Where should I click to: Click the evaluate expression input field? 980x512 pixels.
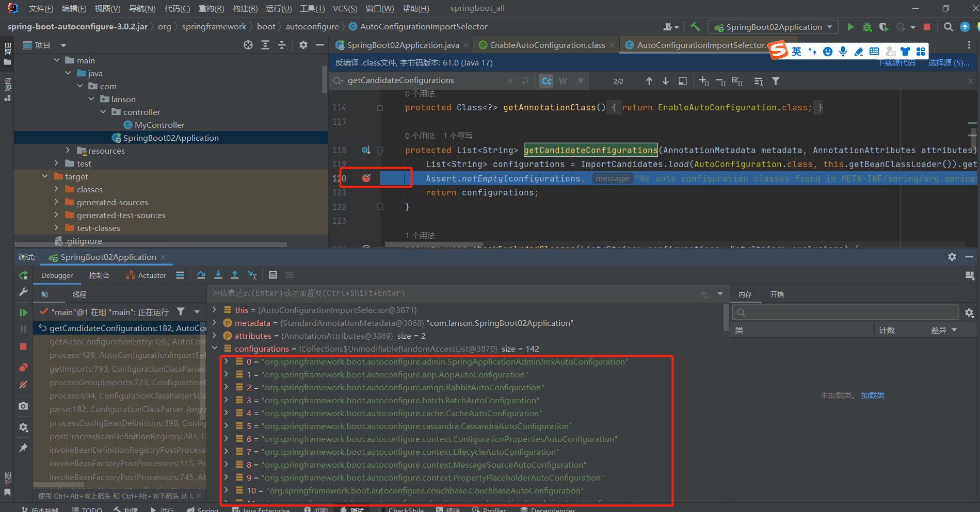point(453,293)
